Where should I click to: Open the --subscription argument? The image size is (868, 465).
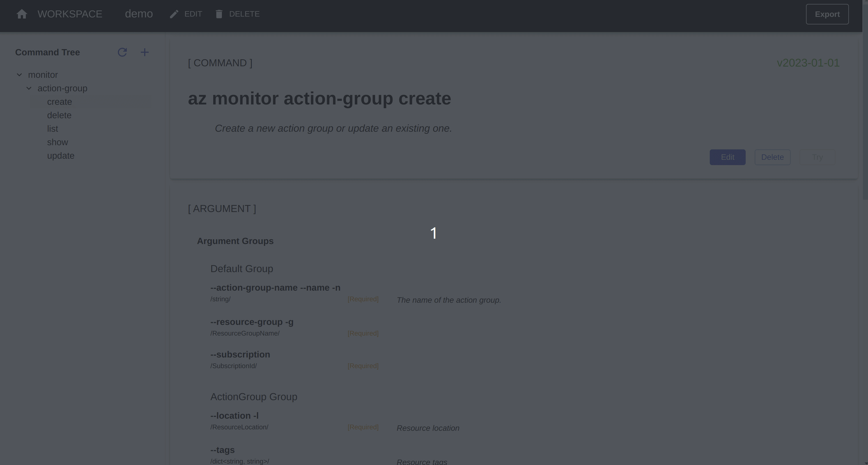(x=240, y=354)
